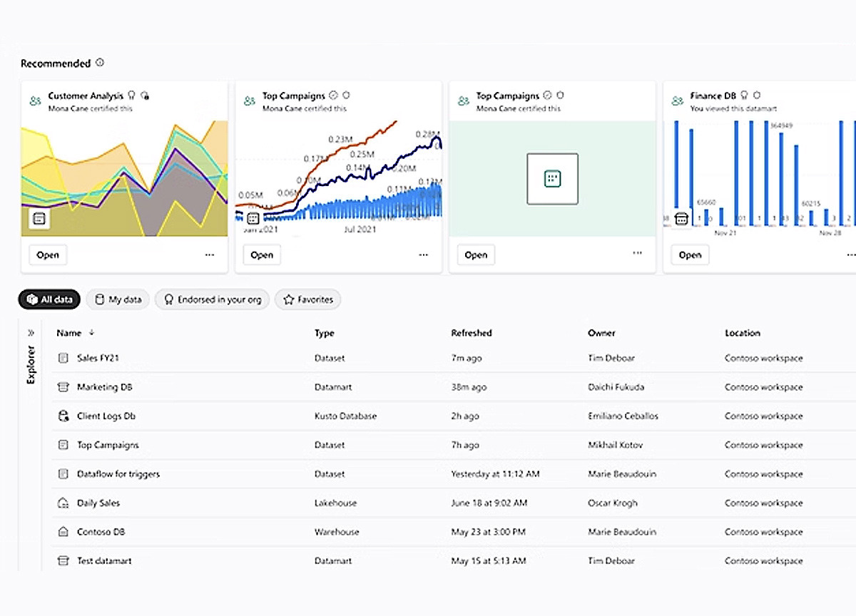856x616 pixels.
Task: Click owner Emiliano Ceballos
Action: (x=623, y=416)
